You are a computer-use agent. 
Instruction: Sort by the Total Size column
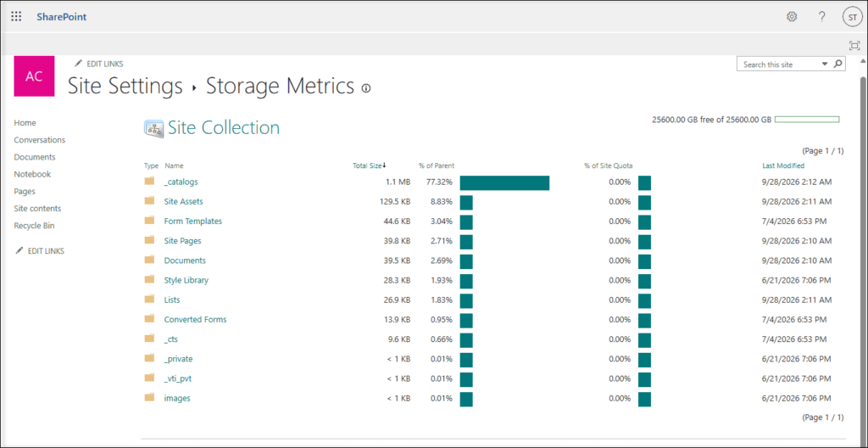click(x=370, y=165)
